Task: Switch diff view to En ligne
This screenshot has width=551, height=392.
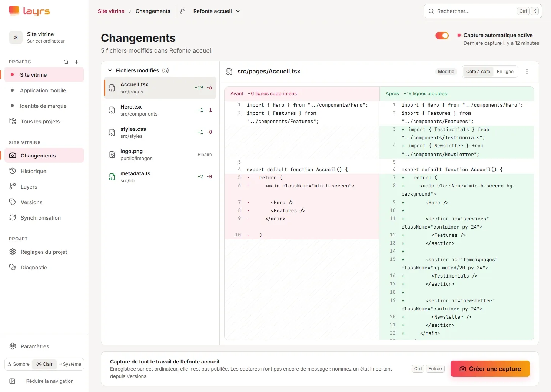Action: tap(505, 72)
